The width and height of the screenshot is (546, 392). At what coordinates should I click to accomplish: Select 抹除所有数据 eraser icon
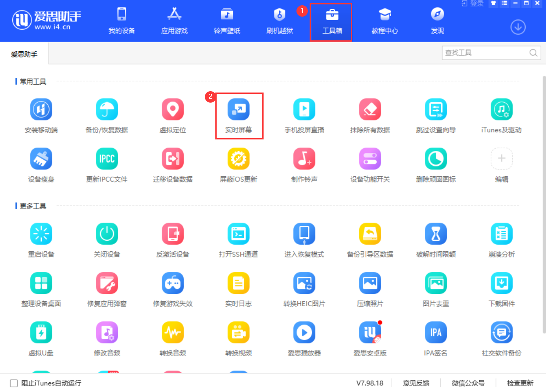(370, 110)
